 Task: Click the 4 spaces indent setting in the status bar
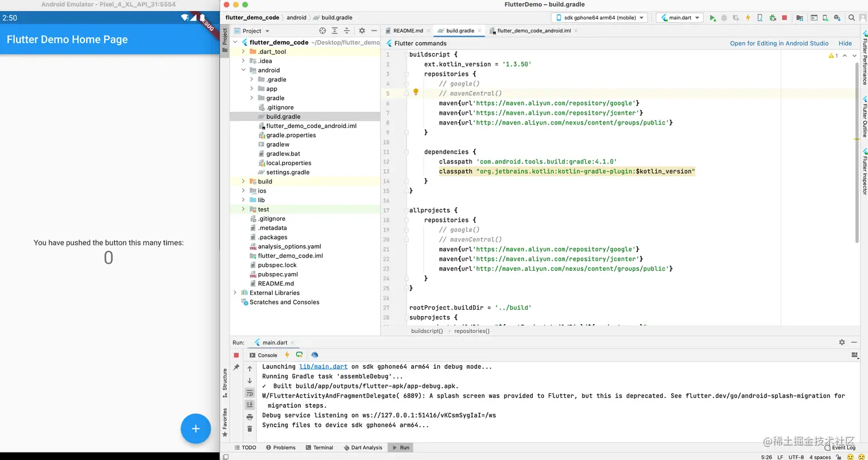pyautogui.click(x=820, y=457)
